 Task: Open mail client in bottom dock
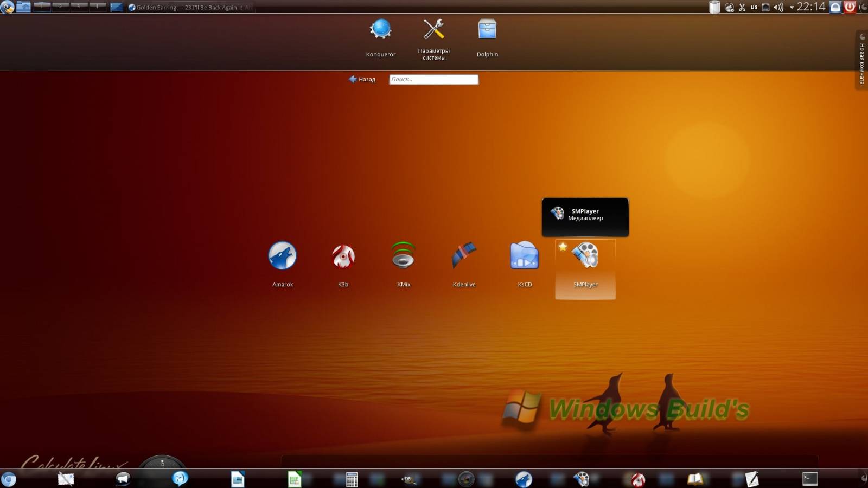coord(66,479)
